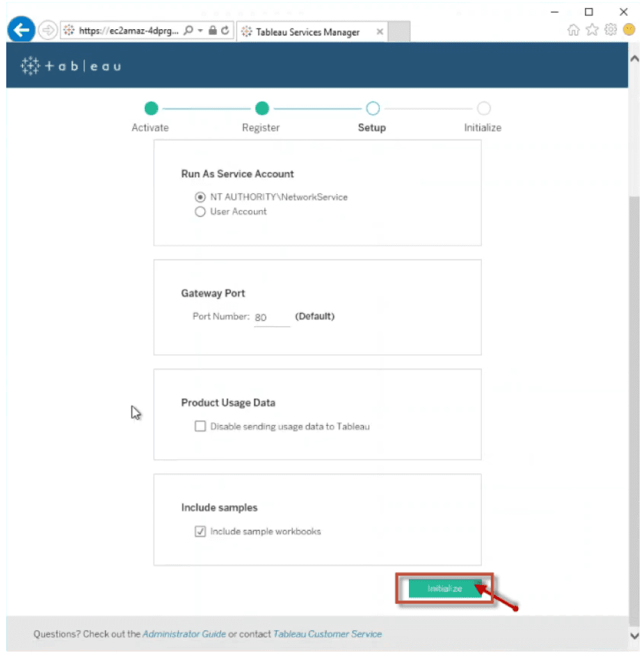Click the green Initialize button
Screen dimensions: 644x661
tap(444, 588)
